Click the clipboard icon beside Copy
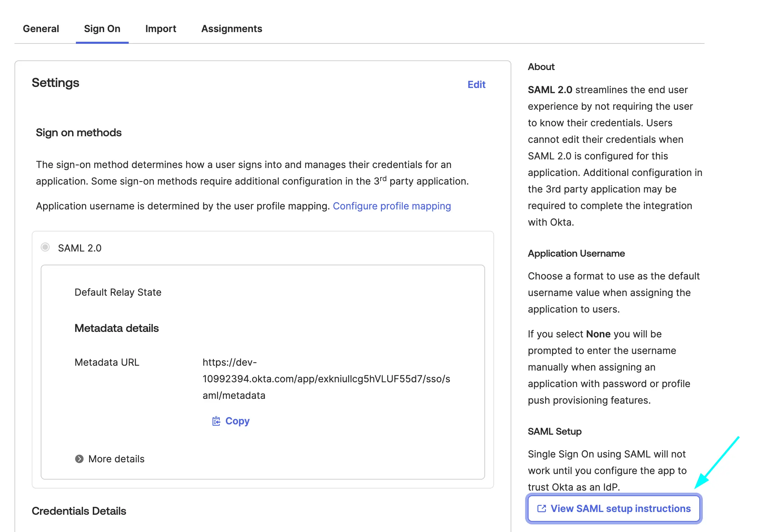Image resolution: width=768 pixels, height=532 pixels. coord(216,421)
